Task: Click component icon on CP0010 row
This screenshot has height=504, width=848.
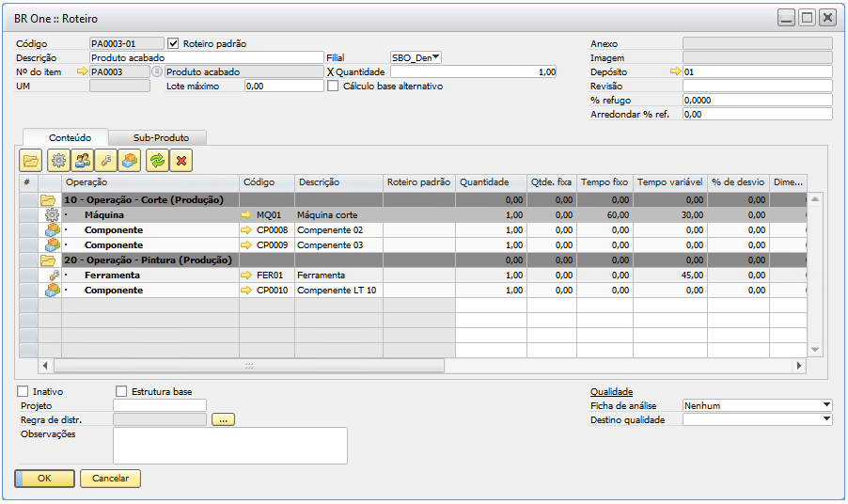Action: [x=53, y=291]
